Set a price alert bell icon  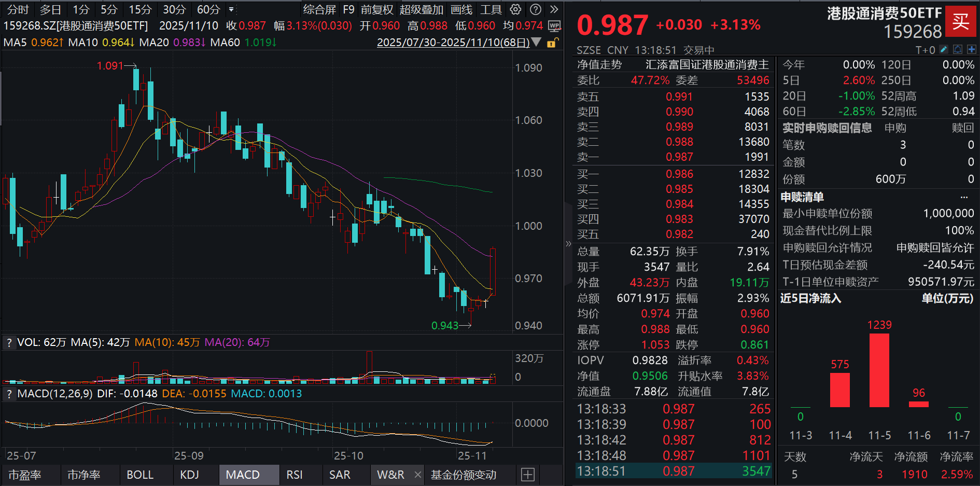click(957, 50)
